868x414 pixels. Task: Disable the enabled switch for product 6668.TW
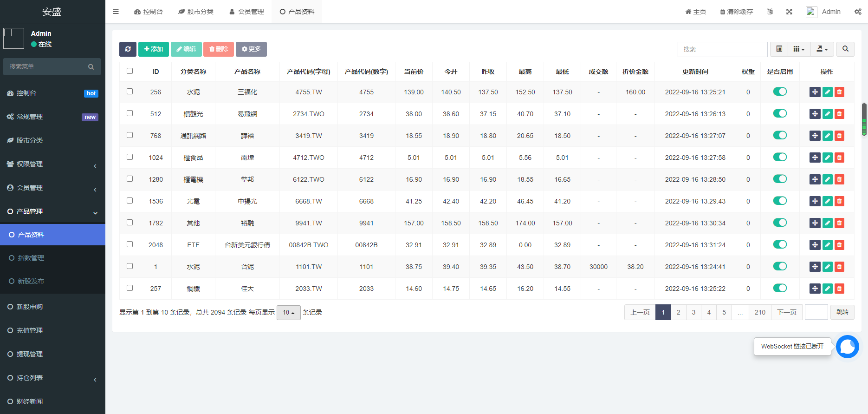pos(780,201)
